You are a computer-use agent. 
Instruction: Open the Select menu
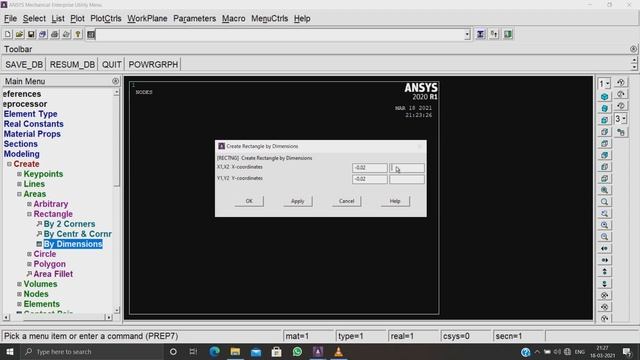tap(34, 19)
